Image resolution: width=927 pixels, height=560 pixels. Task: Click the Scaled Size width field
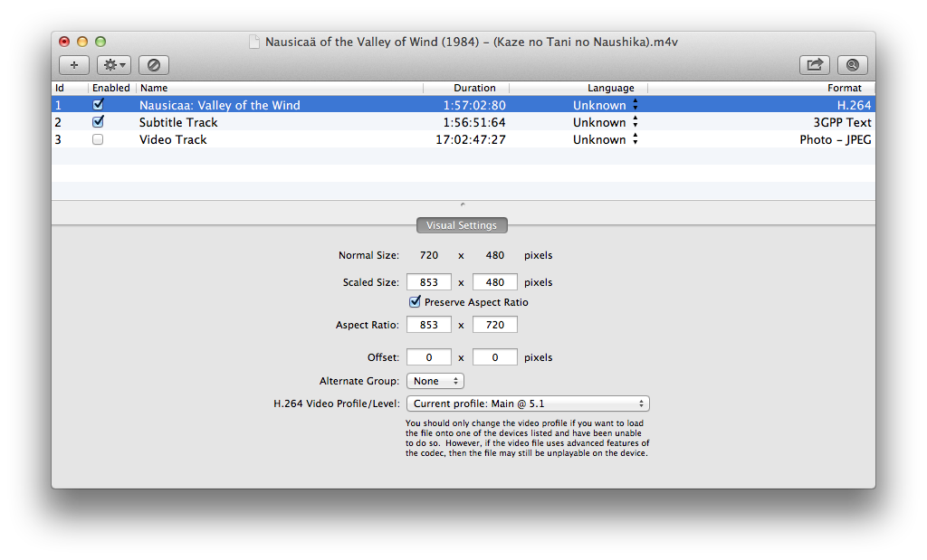click(429, 282)
